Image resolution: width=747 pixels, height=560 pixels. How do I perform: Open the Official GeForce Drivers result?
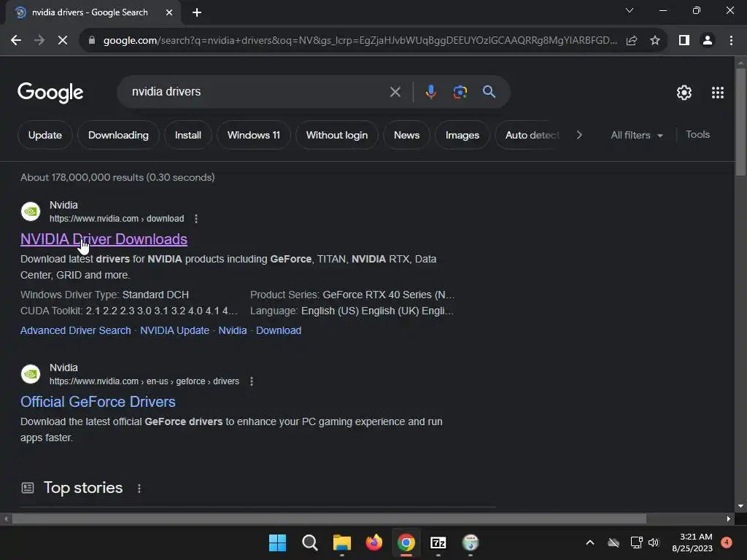click(x=98, y=402)
